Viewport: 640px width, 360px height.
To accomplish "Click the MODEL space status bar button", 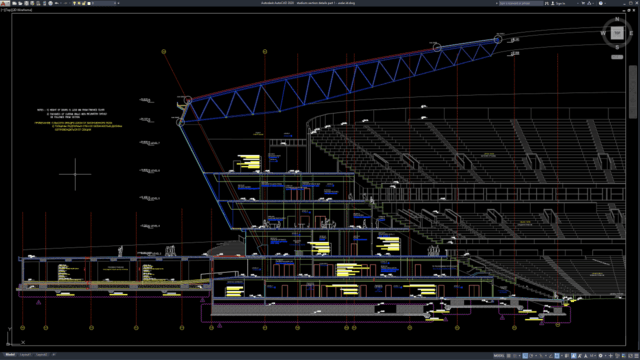I will coord(499,356).
